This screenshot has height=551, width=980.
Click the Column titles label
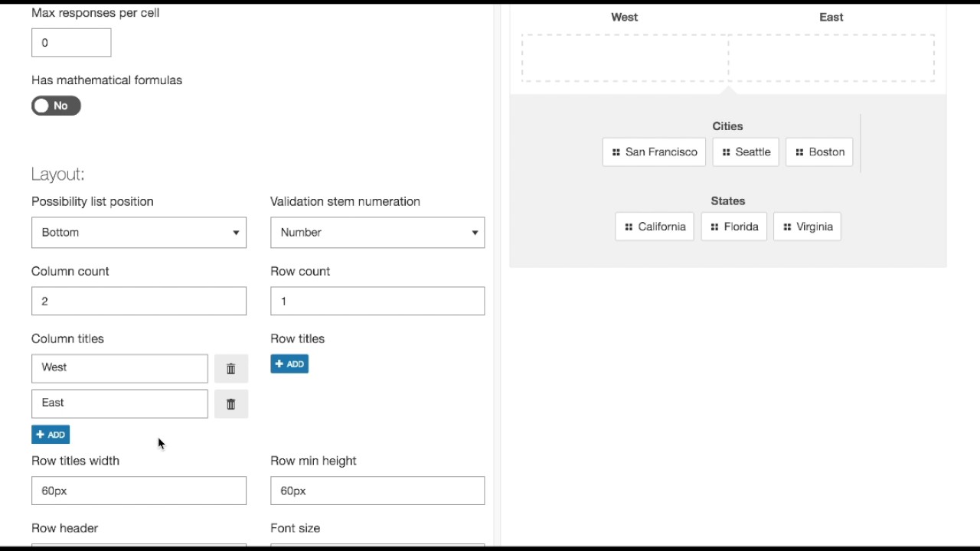tap(67, 338)
